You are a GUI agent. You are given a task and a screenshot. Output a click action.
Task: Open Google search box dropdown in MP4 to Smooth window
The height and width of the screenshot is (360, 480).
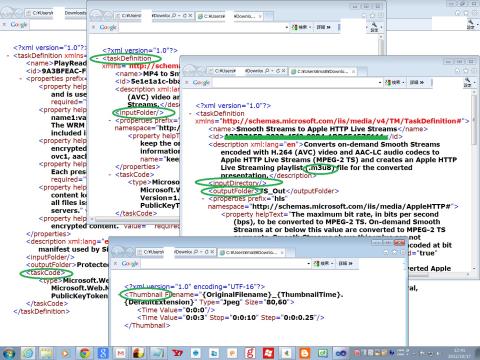point(287,27)
